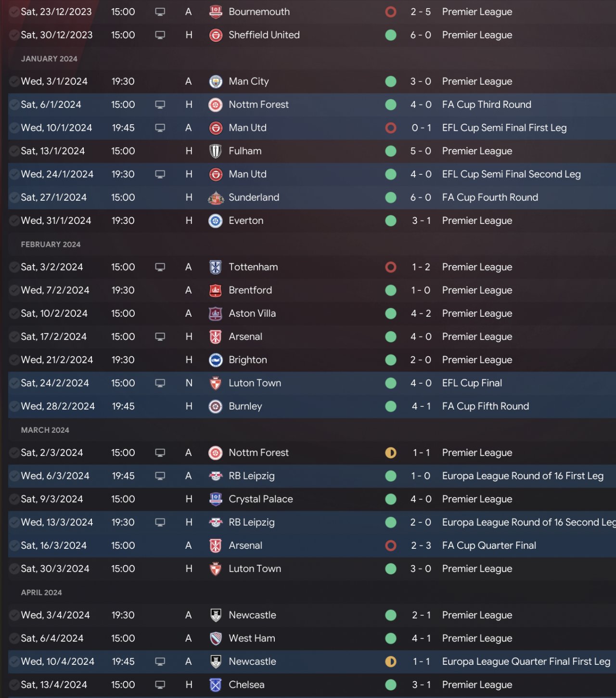Click the Man City club crest
The height and width of the screenshot is (698, 616).
[x=216, y=81]
